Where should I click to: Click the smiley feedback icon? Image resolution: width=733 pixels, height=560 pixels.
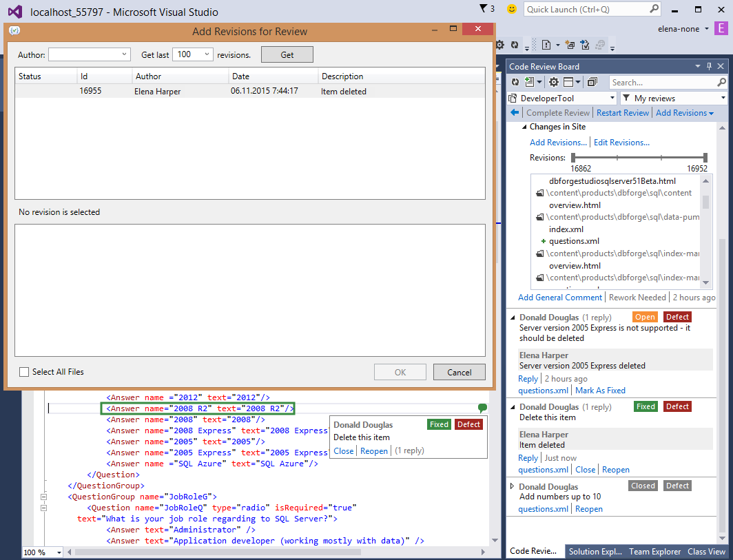coord(511,9)
